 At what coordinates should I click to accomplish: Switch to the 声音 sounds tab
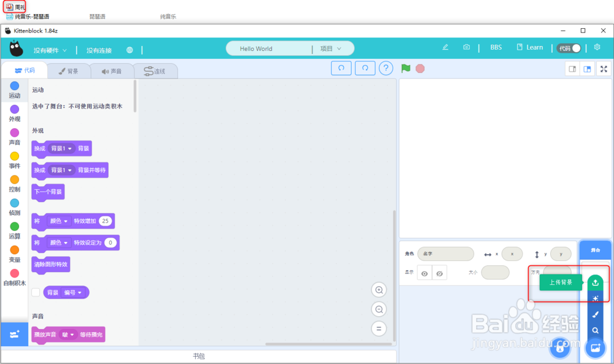click(112, 71)
